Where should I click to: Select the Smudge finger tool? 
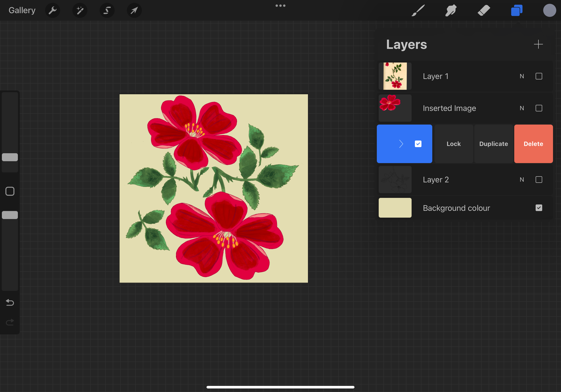tap(451, 11)
